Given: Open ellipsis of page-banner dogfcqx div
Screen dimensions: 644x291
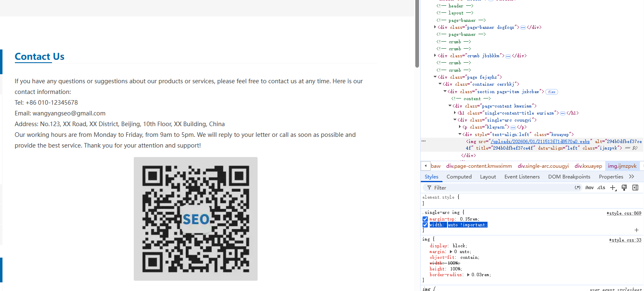Looking at the screenshot, I should (x=523, y=27).
